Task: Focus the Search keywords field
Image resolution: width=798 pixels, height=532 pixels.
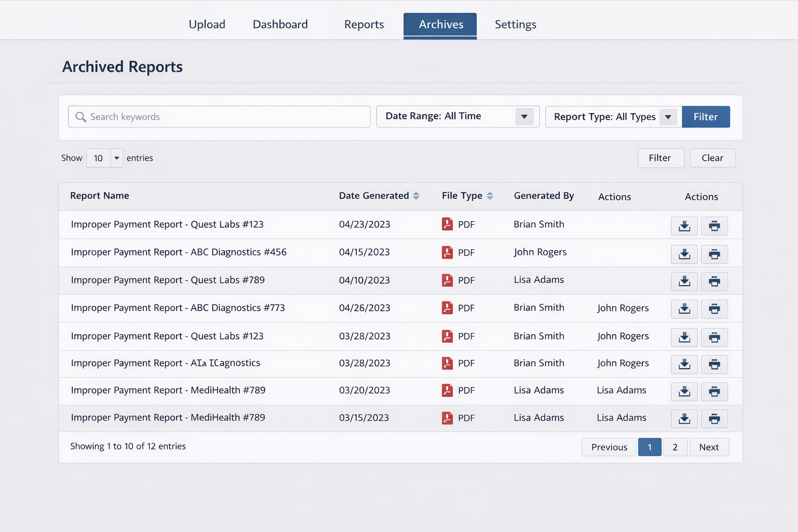Action: click(x=219, y=117)
